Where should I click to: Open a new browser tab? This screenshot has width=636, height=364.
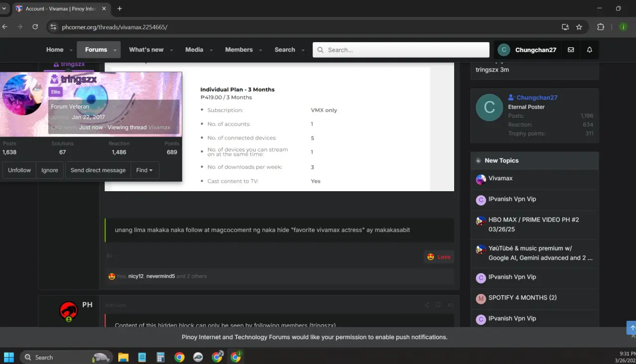(120, 8)
